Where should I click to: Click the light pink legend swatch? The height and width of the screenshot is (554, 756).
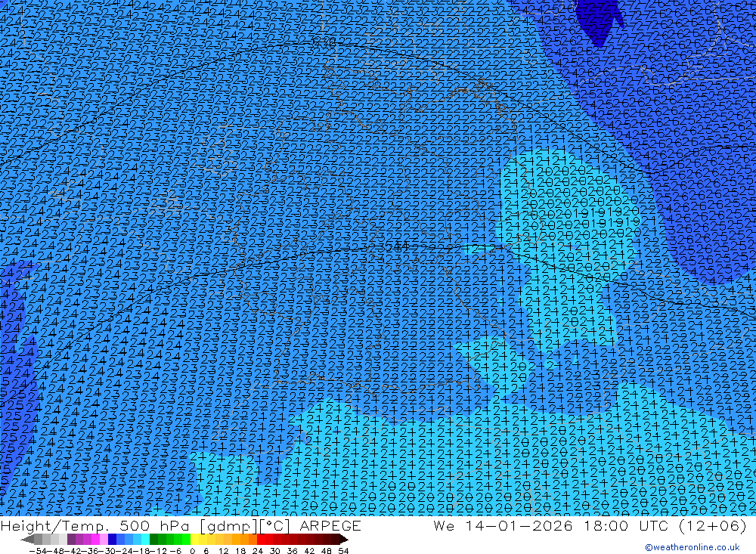click(x=104, y=539)
